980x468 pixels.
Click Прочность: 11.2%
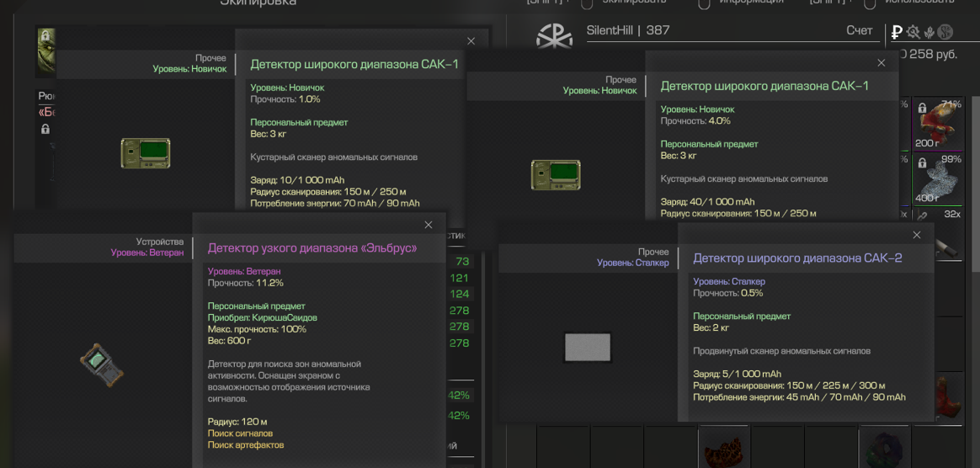point(246,283)
